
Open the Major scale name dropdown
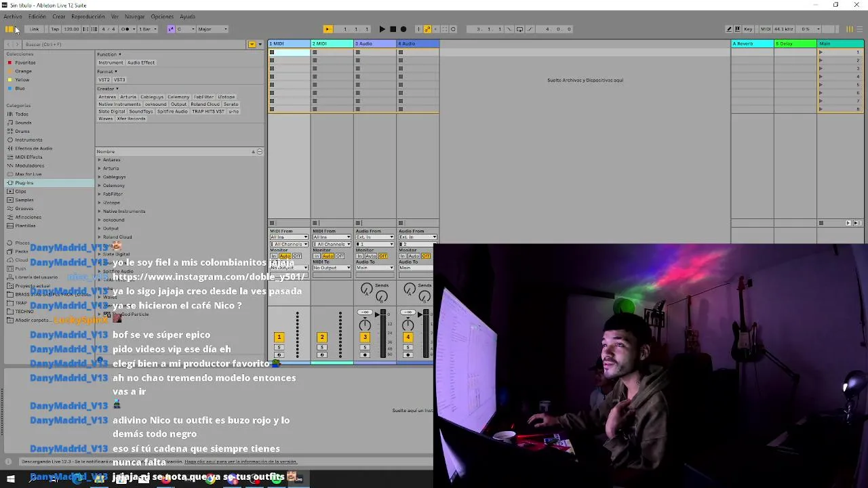212,29
